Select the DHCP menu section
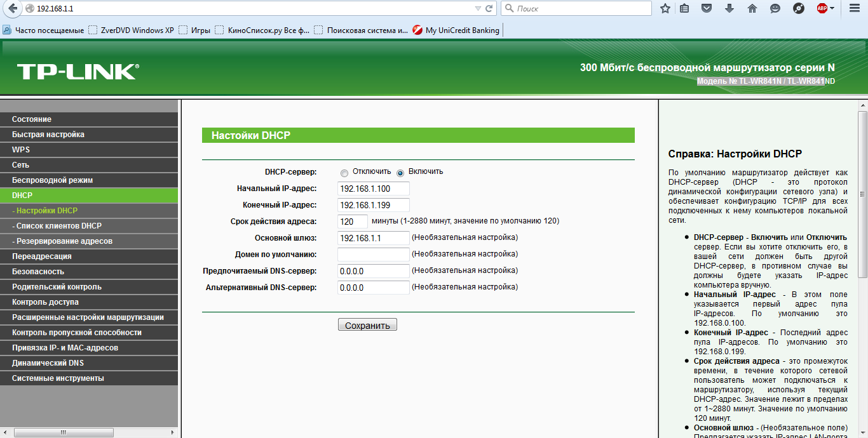Viewport: 868px width, 438px height. point(89,196)
